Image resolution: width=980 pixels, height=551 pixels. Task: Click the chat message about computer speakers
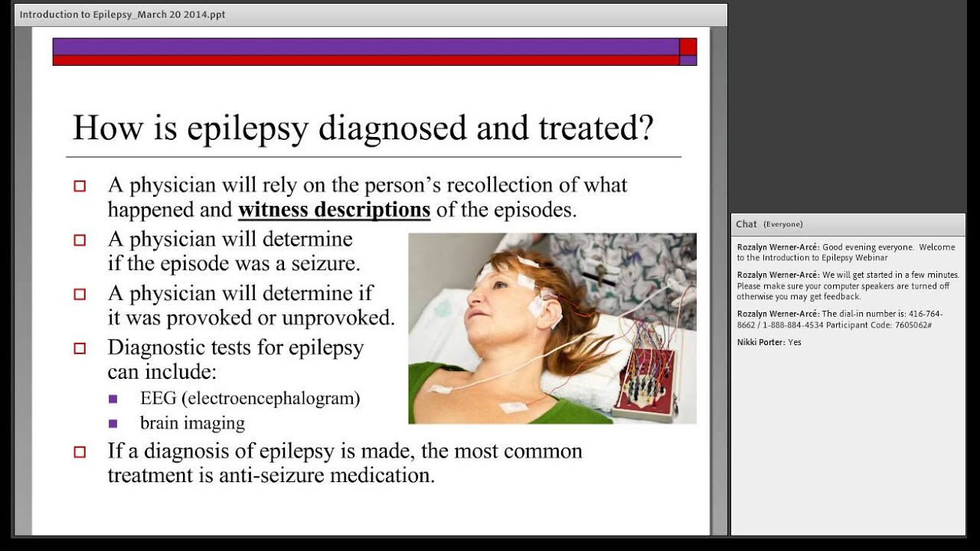(x=848, y=285)
